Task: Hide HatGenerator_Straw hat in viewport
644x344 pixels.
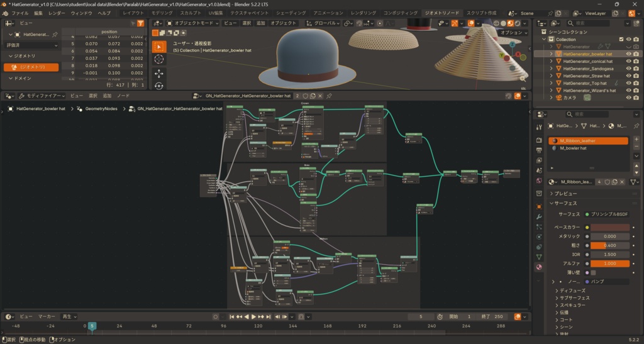Action: (x=628, y=76)
